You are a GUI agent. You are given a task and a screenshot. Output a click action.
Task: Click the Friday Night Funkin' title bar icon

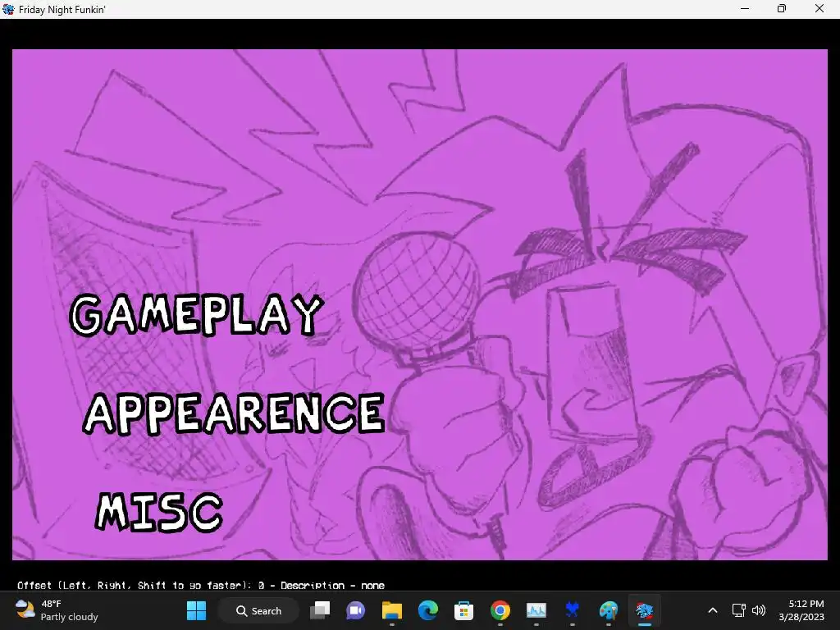click(8, 9)
